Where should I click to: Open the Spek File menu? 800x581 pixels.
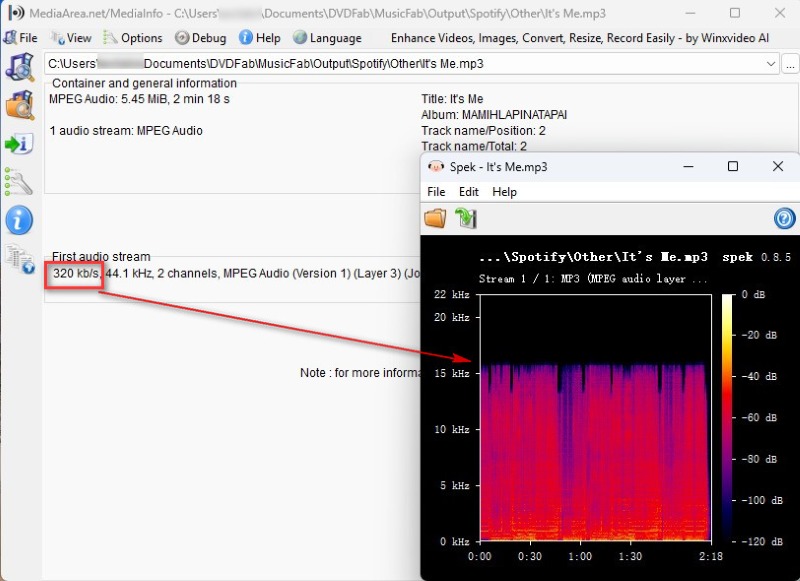tap(436, 192)
